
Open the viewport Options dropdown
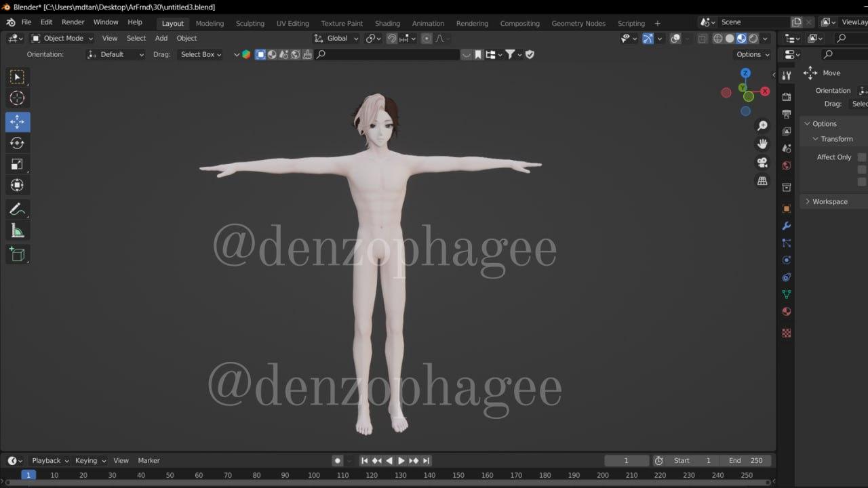pyautogui.click(x=753, y=54)
